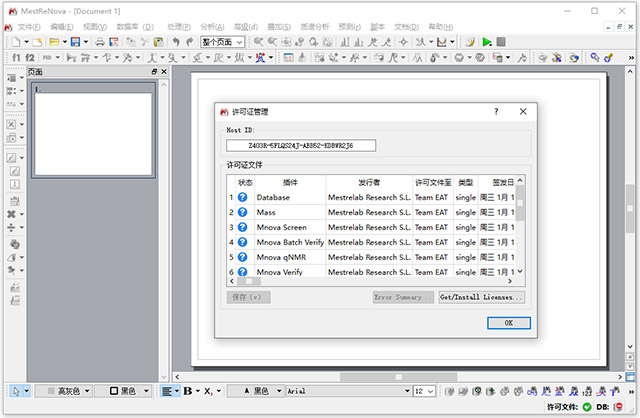Click the Cut scissors icon
This screenshot has width=640, height=418.
tap(144, 42)
